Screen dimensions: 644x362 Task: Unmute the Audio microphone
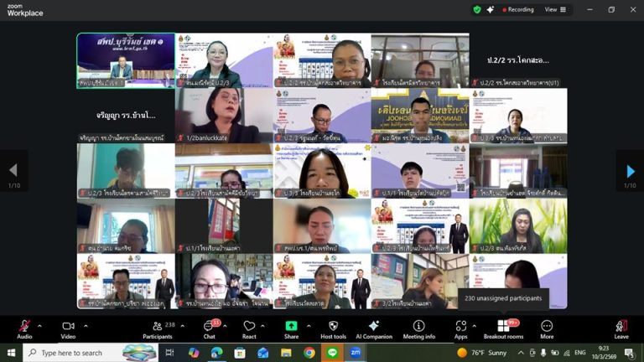[x=24, y=328]
